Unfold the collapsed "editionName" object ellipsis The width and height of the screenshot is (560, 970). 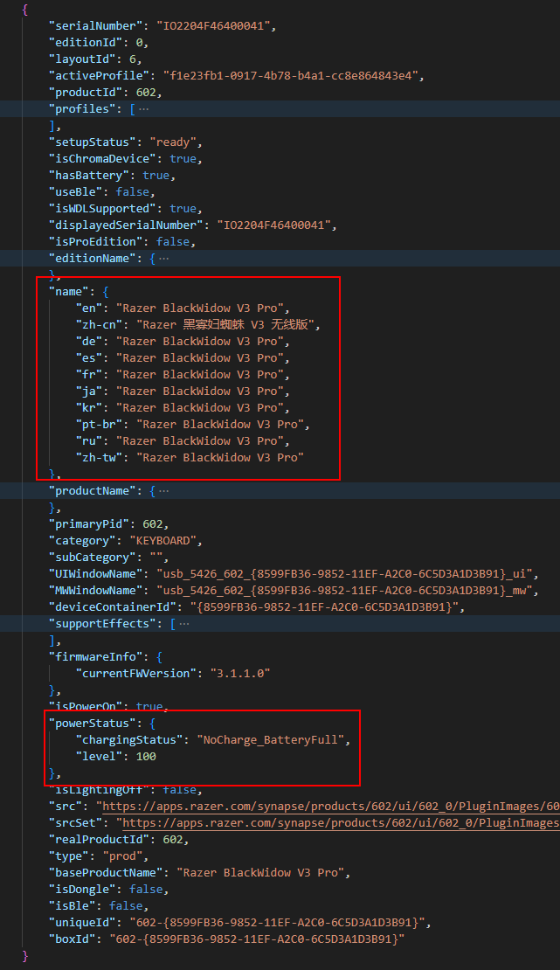tap(163, 258)
